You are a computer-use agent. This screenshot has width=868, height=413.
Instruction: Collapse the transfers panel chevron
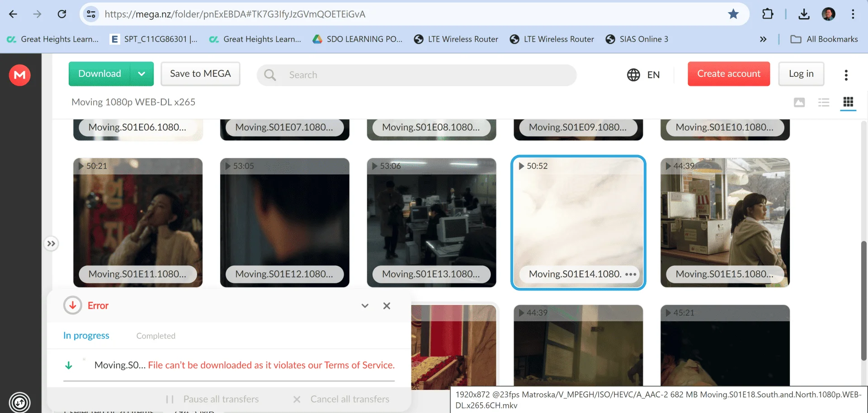[365, 306]
